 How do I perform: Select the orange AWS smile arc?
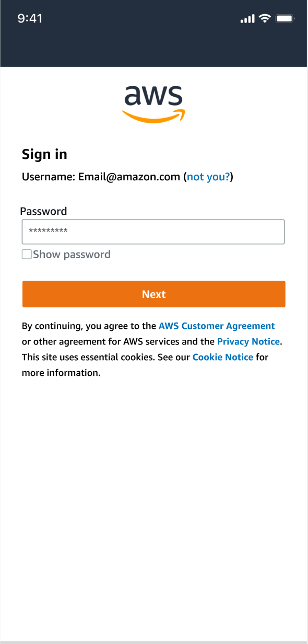153,115
